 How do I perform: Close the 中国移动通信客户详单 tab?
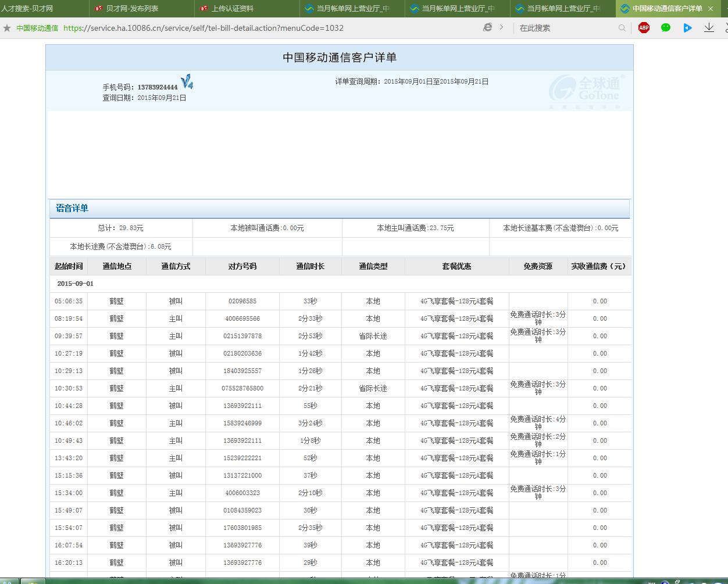[x=711, y=9]
